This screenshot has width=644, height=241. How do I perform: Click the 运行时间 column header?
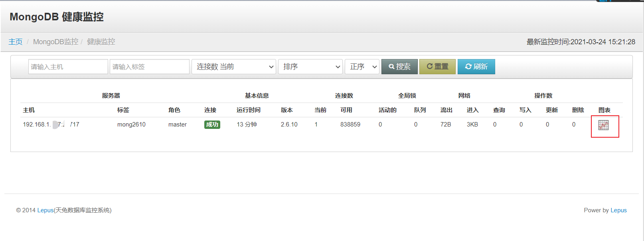pyautogui.click(x=248, y=110)
